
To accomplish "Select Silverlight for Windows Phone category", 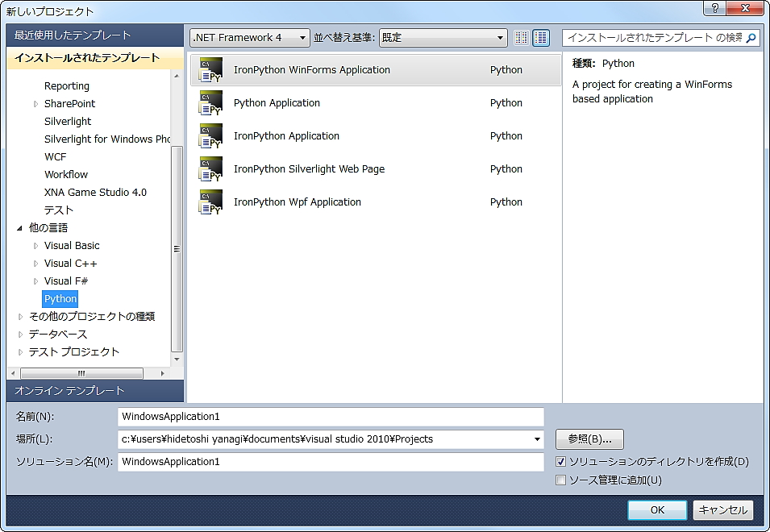I will (x=107, y=139).
